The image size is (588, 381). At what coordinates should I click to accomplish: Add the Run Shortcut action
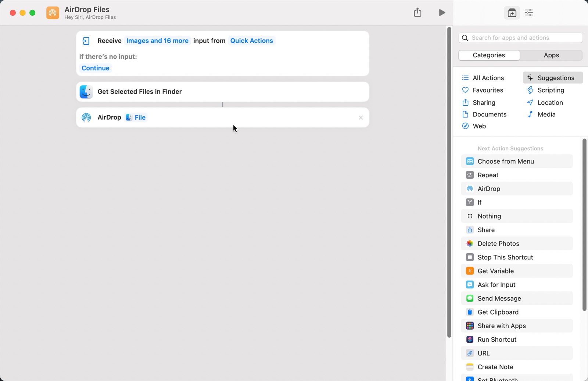point(517,340)
